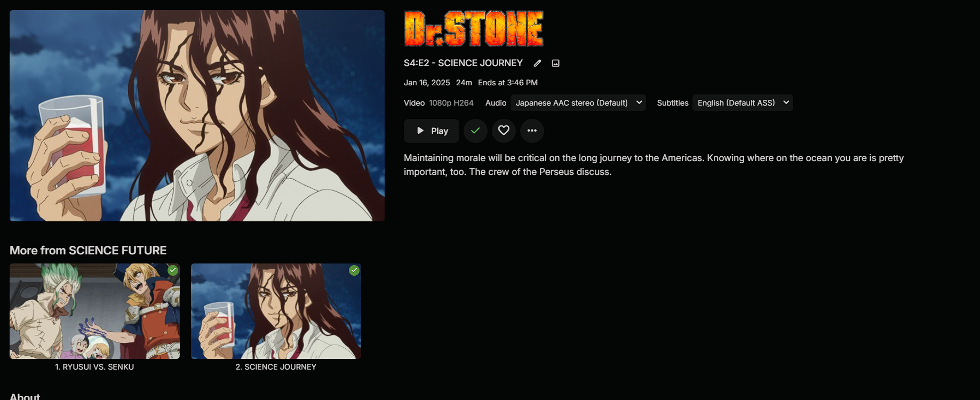The image size is (980, 400).
Task: Open the three-dot more options menu
Action: (x=532, y=131)
